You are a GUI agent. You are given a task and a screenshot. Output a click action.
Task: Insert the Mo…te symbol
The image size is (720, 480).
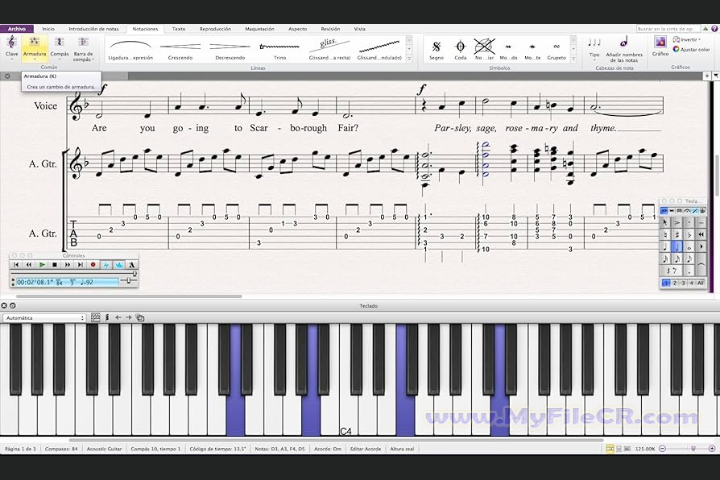(532, 50)
